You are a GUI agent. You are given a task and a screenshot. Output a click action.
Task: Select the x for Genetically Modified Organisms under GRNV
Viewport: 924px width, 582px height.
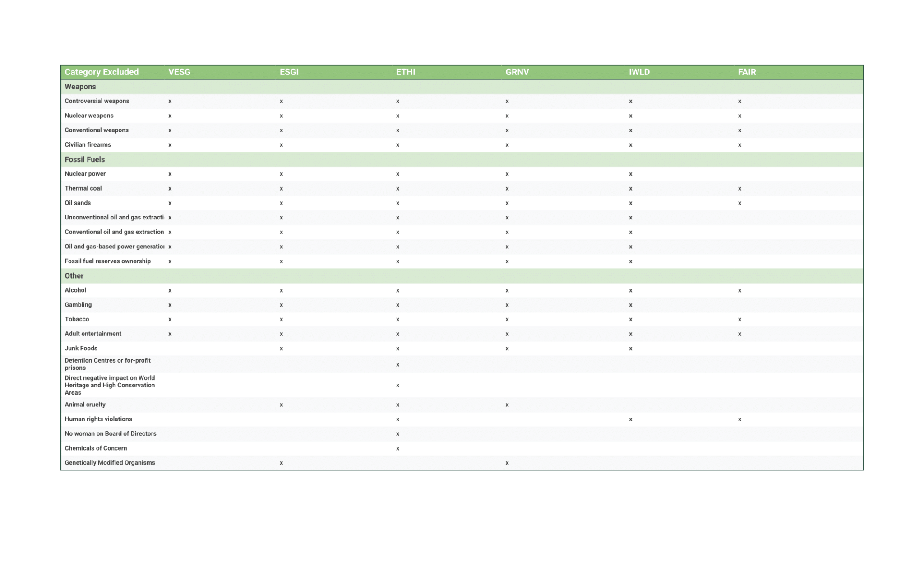coord(507,463)
